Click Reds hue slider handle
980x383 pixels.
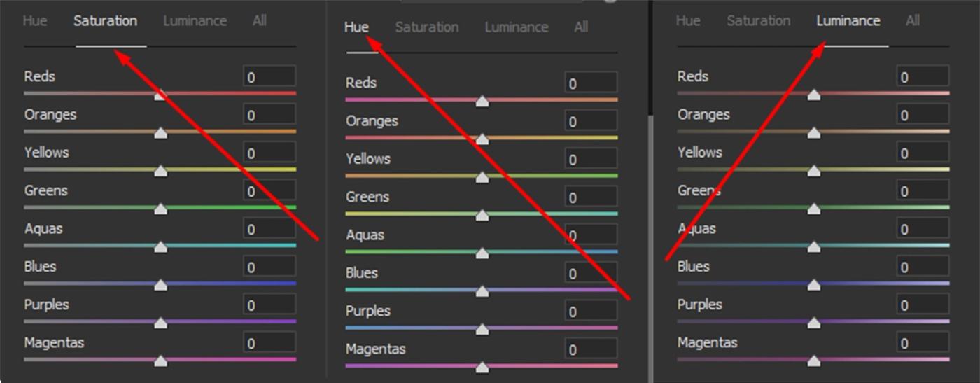pos(482,102)
